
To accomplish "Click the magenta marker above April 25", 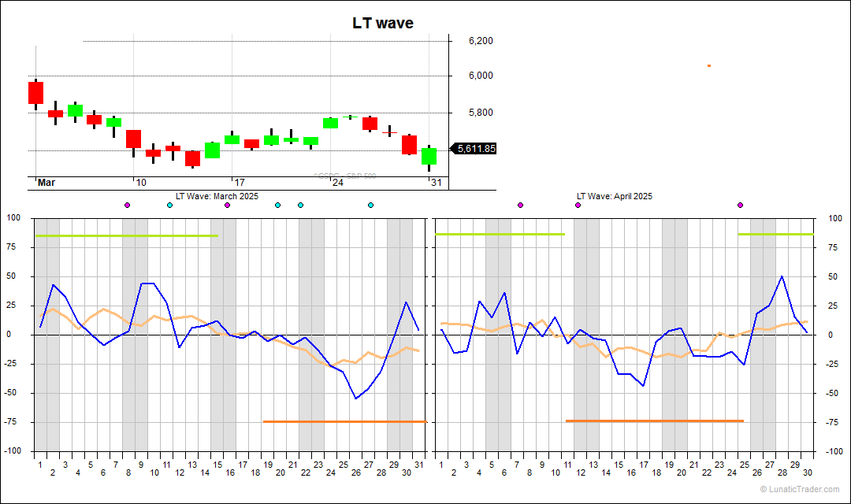I will point(740,206).
